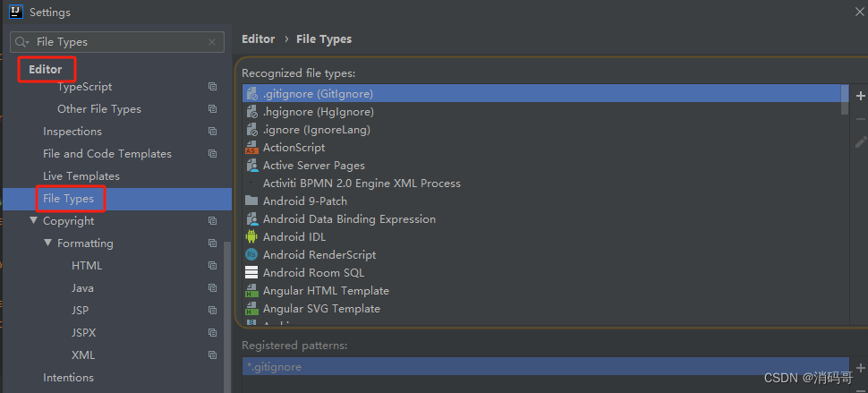Click the recognized file types scrollbar
Screen dimensions: 868x393
[844, 99]
